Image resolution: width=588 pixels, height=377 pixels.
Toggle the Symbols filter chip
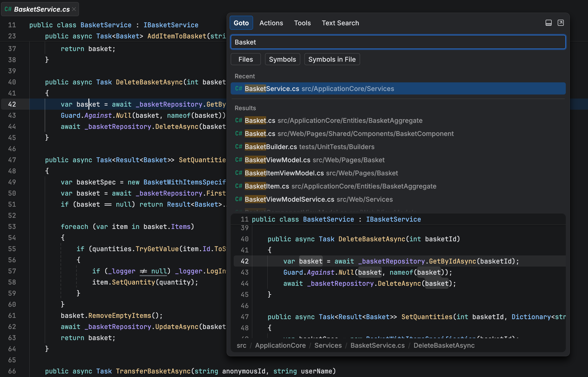(x=282, y=59)
